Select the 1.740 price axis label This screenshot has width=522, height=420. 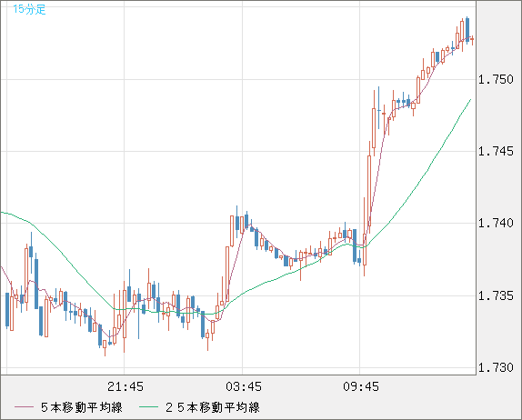coord(496,223)
